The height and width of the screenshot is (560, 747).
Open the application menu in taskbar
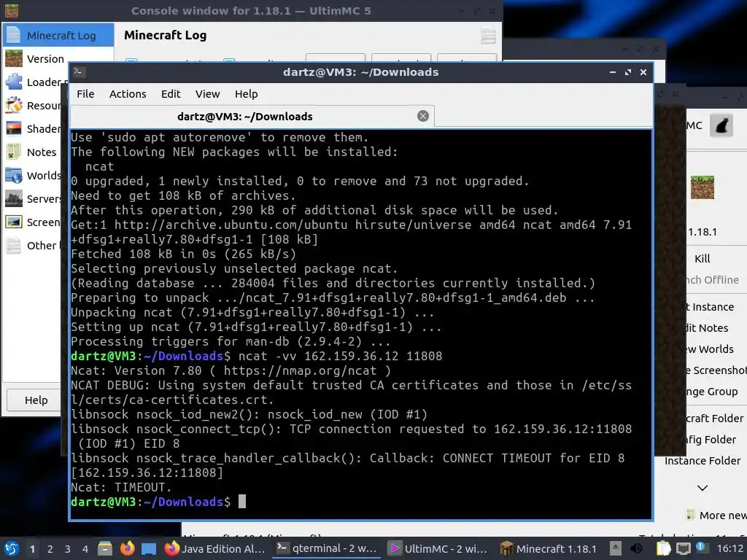tap(12, 548)
